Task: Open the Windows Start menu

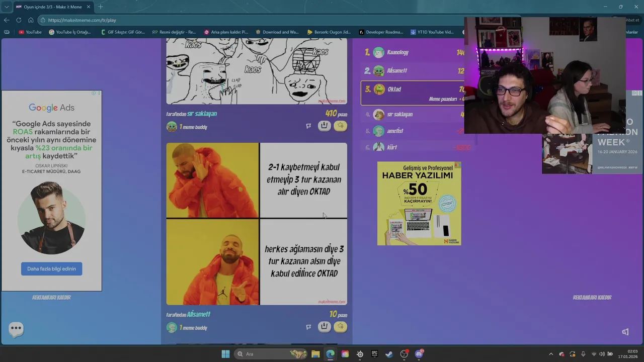Action: tap(225, 354)
